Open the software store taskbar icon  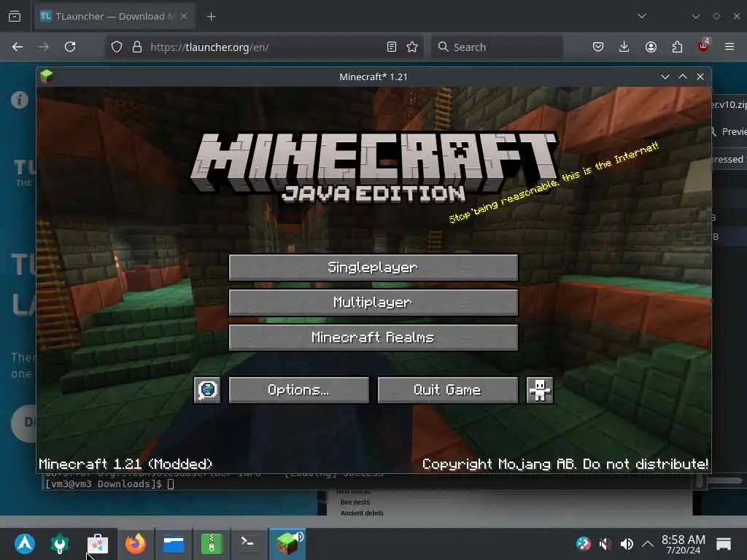98,544
